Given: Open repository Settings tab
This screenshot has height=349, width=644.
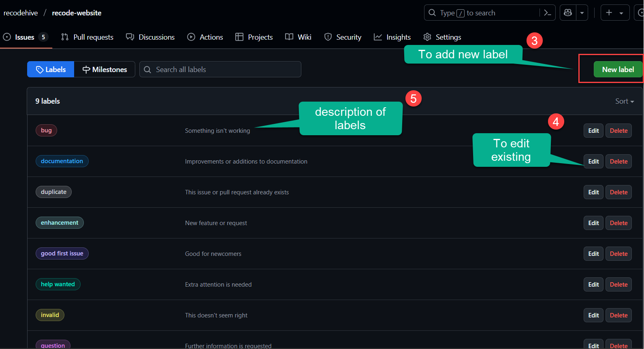Looking at the screenshot, I should (442, 37).
